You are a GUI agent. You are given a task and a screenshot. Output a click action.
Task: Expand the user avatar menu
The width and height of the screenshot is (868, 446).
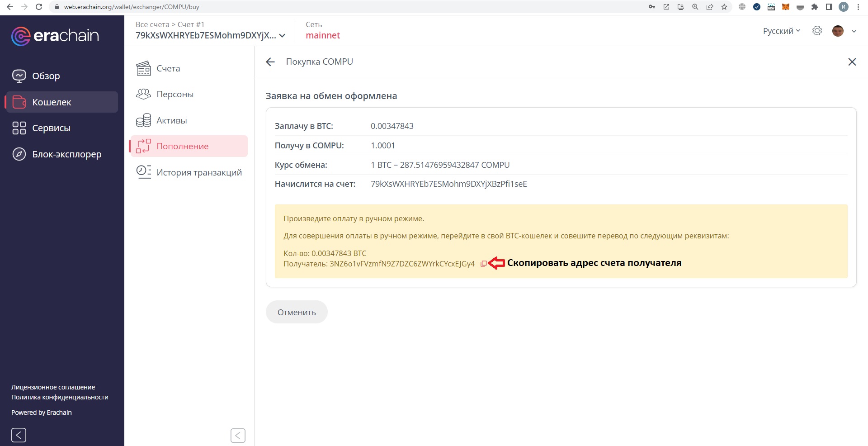pyautogui.click(x=854, y=31)
